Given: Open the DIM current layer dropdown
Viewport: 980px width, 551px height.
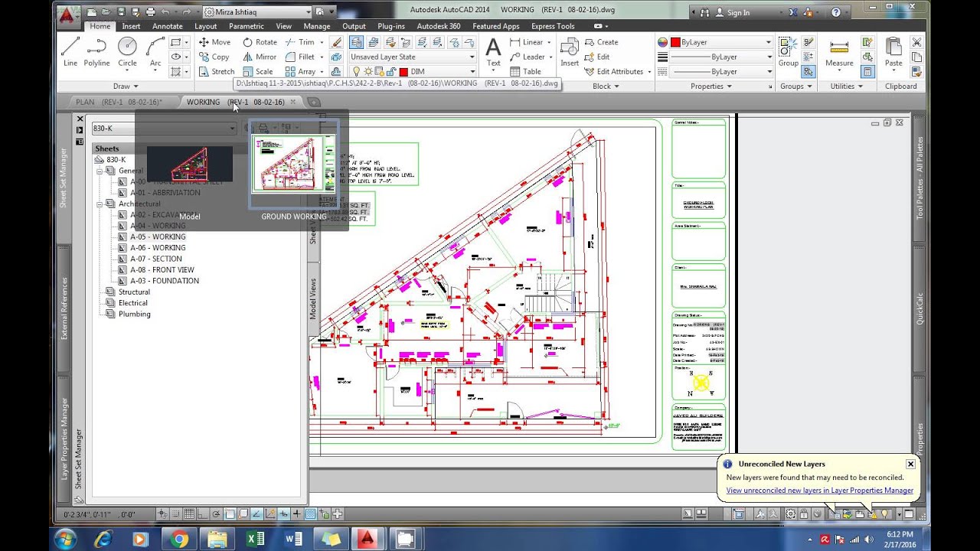Looking at the screenshot, I should 413,71.
